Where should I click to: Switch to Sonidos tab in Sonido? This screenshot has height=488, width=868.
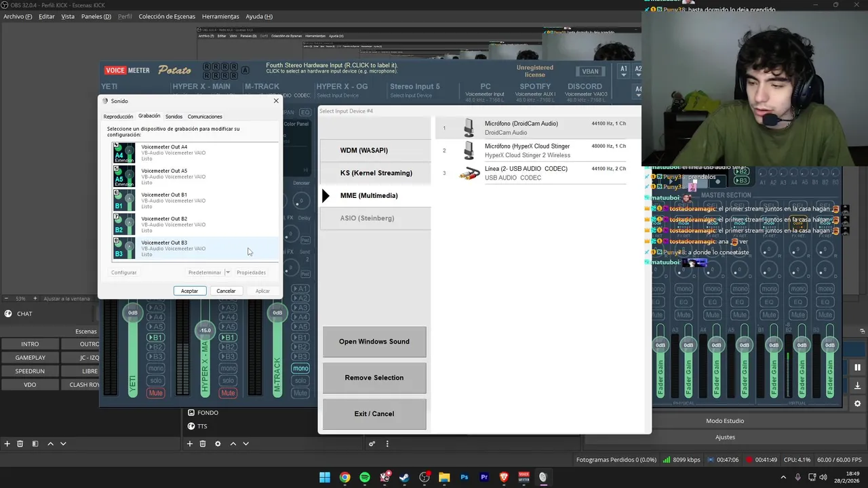coord(174,117)
